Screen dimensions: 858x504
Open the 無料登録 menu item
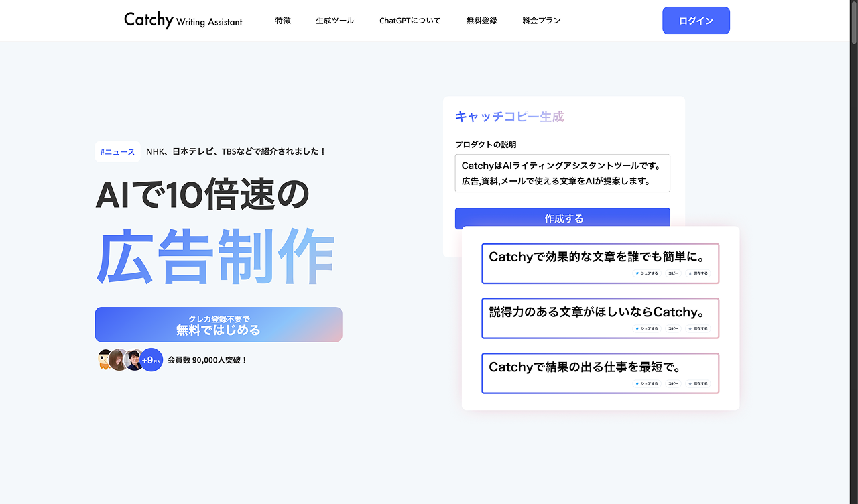pyautogui.click(x=482, y=21)
